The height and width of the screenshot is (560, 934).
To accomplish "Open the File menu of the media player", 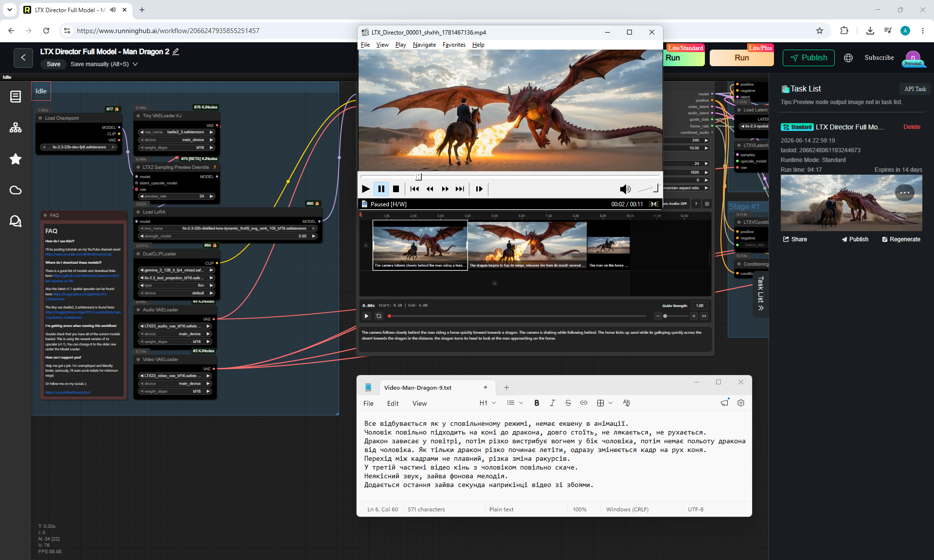I will click(x=365, y=45).
